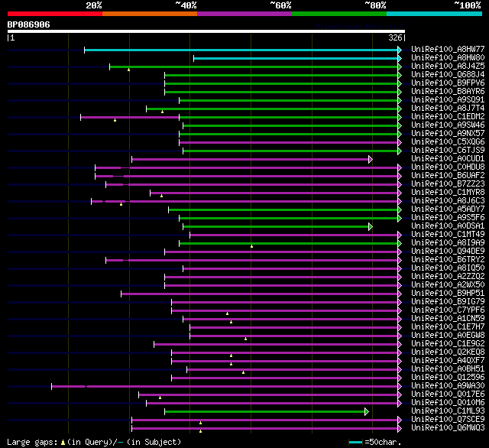
Task: Click the UniRef100_B7ZZ23 text
Action: [448, 184]
